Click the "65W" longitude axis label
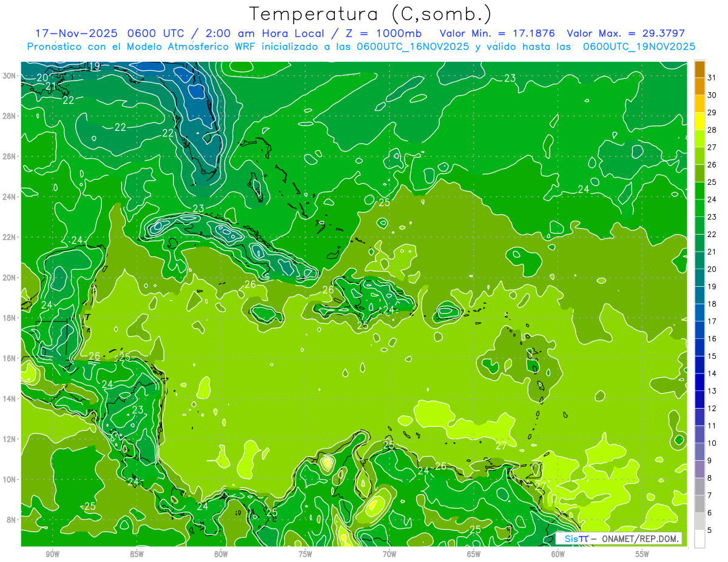Image resolution: width=728 pixels, height=562 pixels. click(x=474, y=554)
